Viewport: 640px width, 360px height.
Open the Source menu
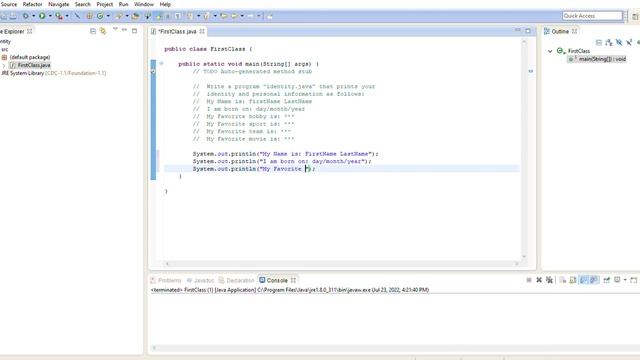pos(9,4)
